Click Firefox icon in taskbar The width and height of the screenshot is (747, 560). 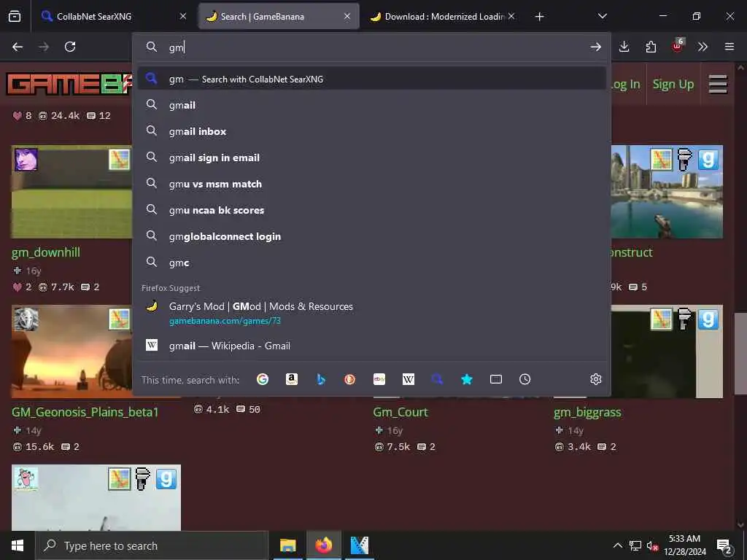click(x=323, y=545)
